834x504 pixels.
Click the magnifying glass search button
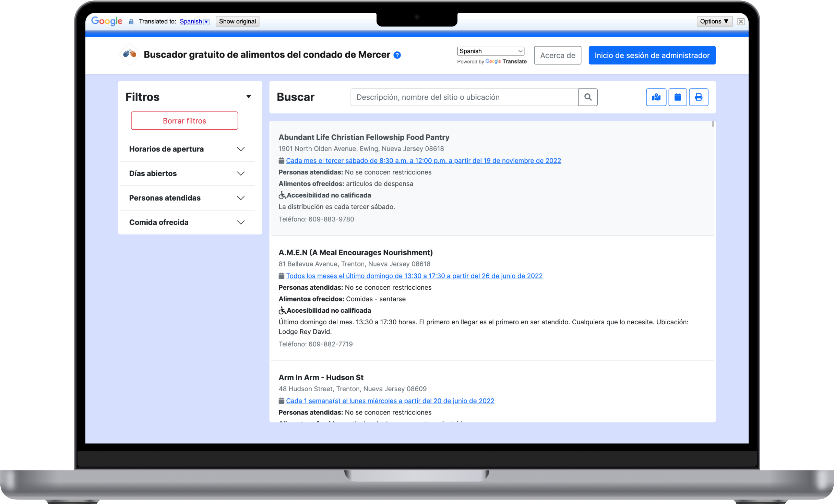tap(588, 97)
